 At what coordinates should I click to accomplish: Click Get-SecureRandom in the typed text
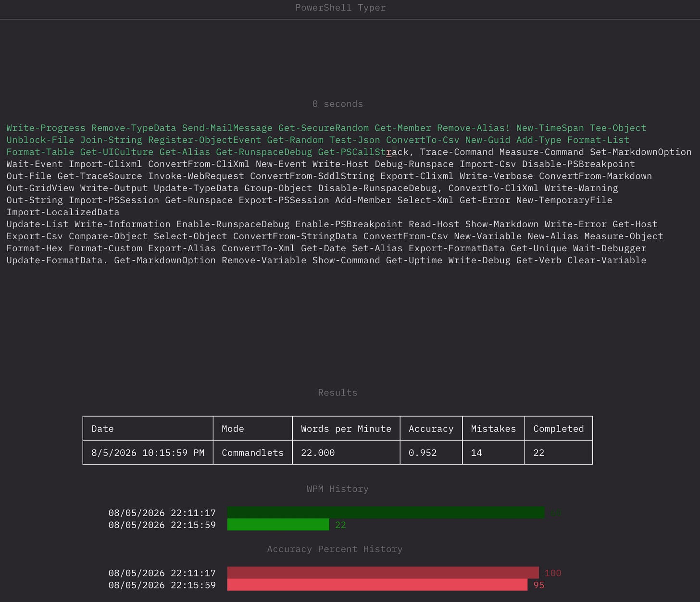[324, 128]
